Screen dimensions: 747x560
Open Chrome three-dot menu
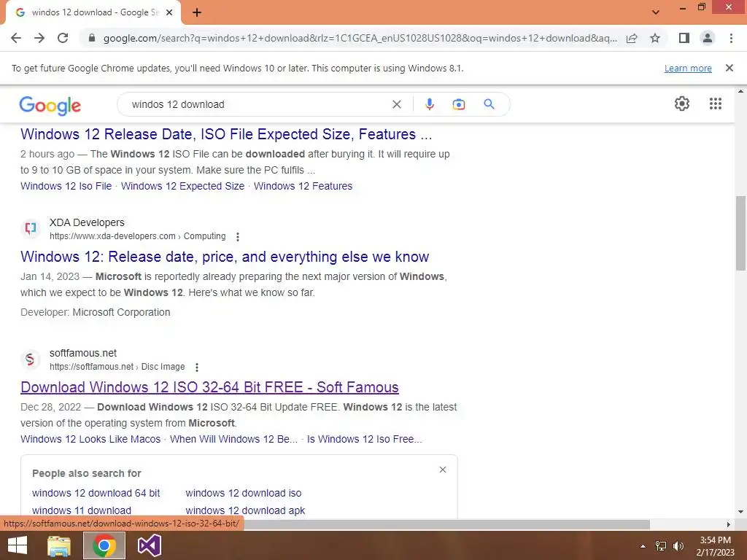tap(731, 38)
